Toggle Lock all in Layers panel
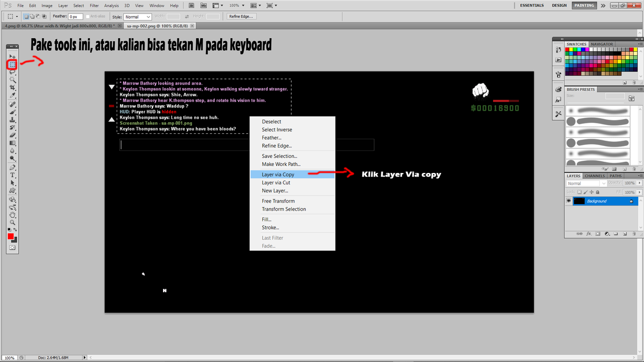Image resolution: width=644 pixels, height=362 pixels. click(598, 192)
